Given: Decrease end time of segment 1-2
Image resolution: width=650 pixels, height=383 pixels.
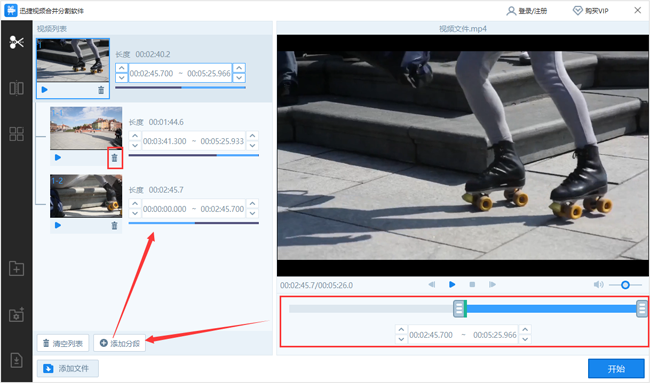Looking at the screenshot, I should (x=252, y=213).
